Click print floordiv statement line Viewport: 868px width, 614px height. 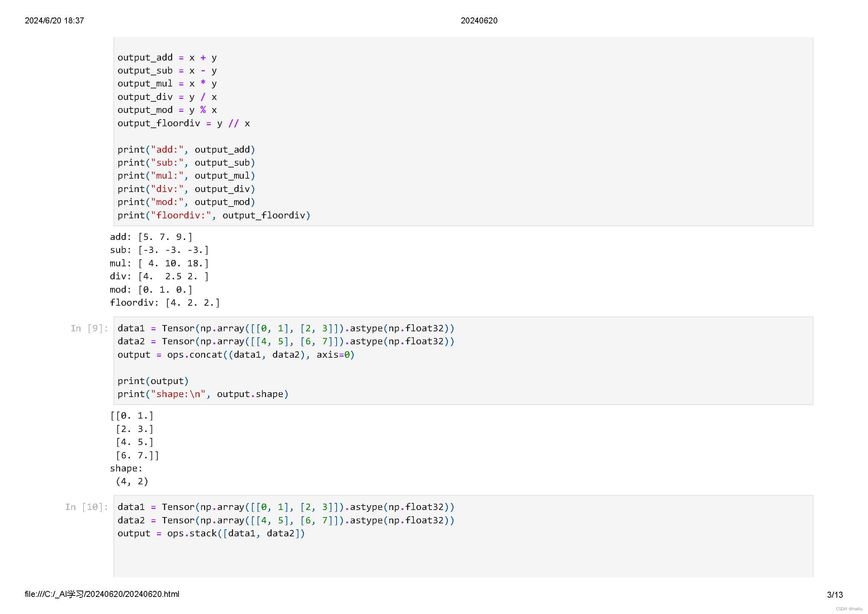click(x=214, y=215)
